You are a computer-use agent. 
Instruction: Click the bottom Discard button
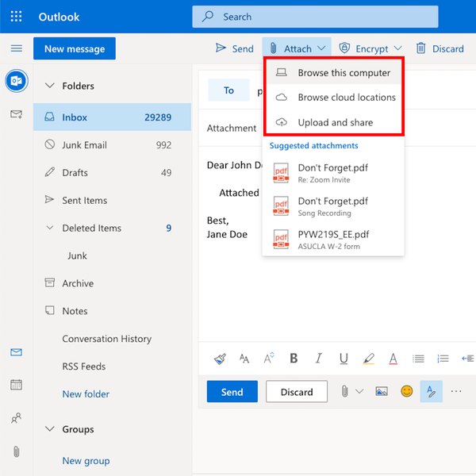[297, 392]
